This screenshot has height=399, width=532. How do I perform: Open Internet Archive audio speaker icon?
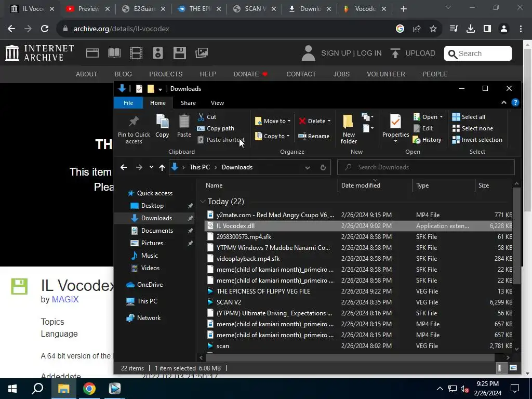(x=158, y=53)
